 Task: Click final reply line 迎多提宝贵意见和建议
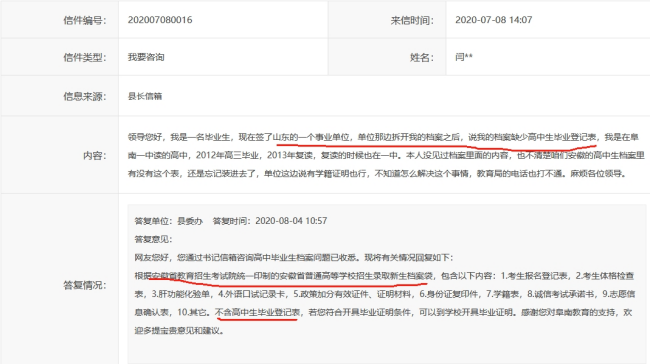pyautogui.click(x=179, y=330)
